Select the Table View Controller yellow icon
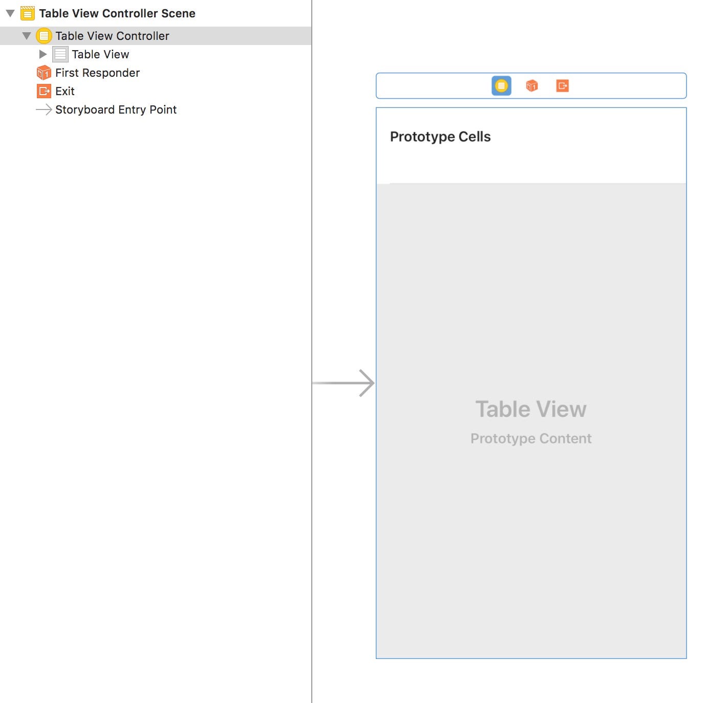This screenshot has height=703, width=728. point(44,36)
